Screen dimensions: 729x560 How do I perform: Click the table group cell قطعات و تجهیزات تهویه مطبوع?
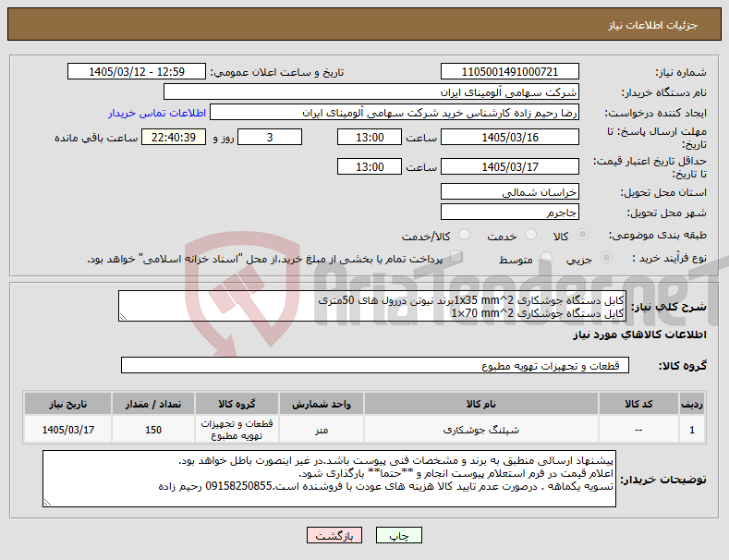tap(237, 430)
